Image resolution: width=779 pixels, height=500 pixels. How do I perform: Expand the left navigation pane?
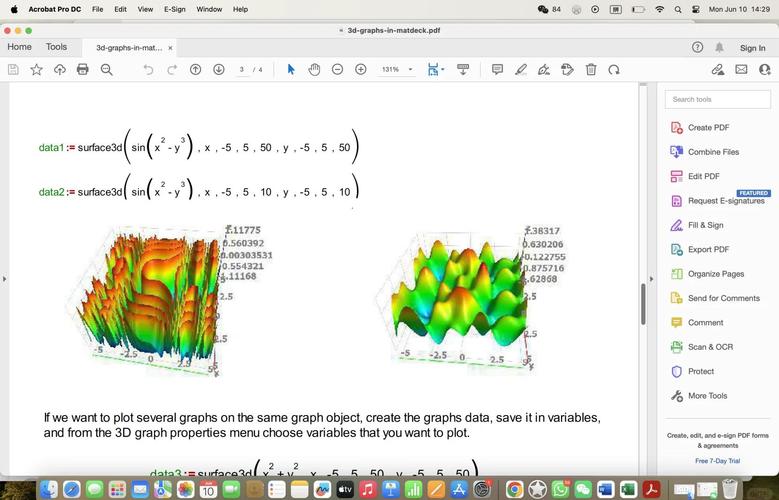[x=4, y=278]
